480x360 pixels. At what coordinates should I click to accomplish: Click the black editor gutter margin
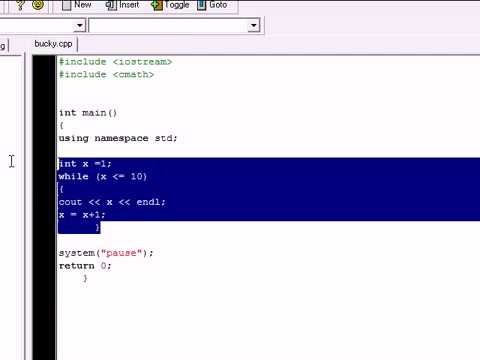pyautogui.click(x=44, y=207)
